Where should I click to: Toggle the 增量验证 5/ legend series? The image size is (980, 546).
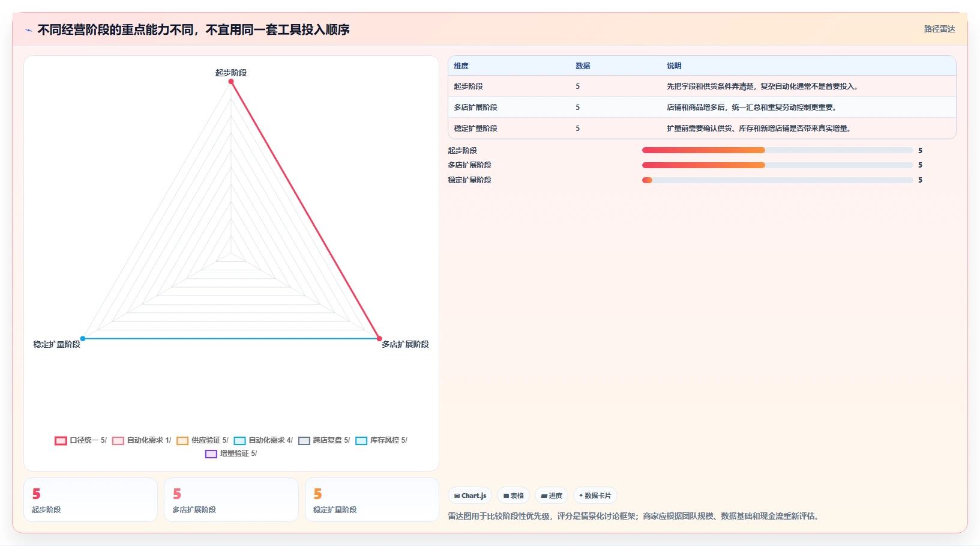tap(231, 453)
